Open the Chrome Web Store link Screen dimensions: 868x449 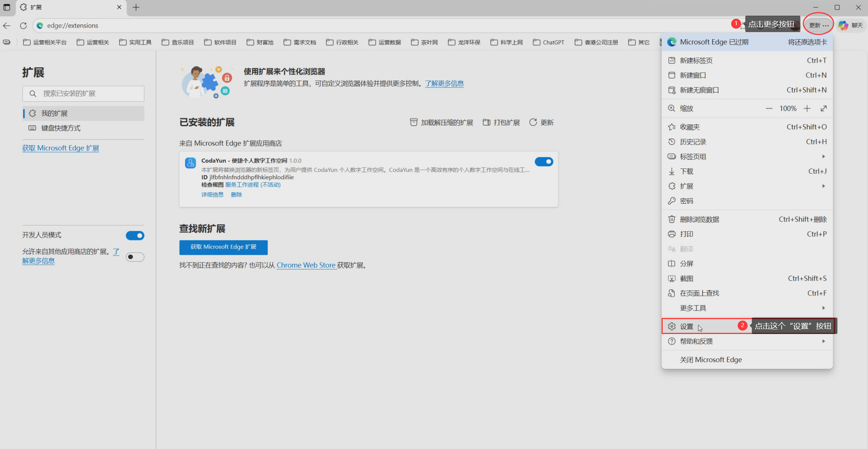306,265
